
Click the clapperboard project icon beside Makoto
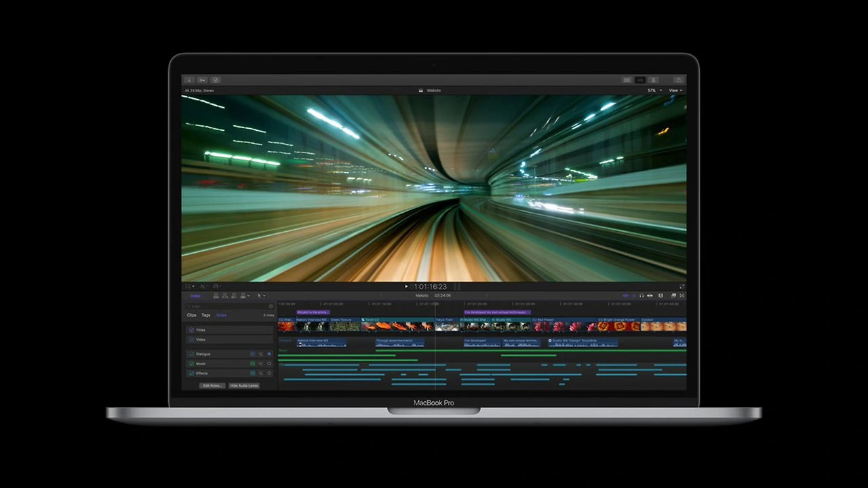click(x=420, y=90)
